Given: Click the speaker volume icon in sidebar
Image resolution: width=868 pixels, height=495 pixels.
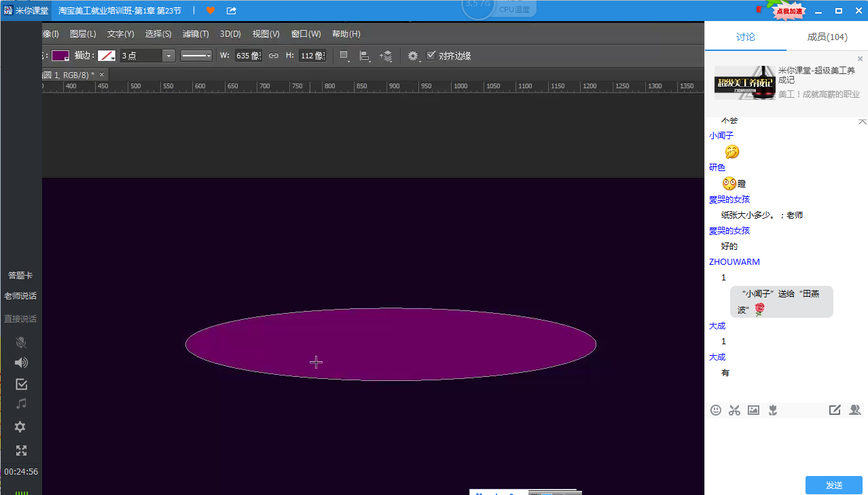Looking at the screenshot, I should [x=21, y=363].
